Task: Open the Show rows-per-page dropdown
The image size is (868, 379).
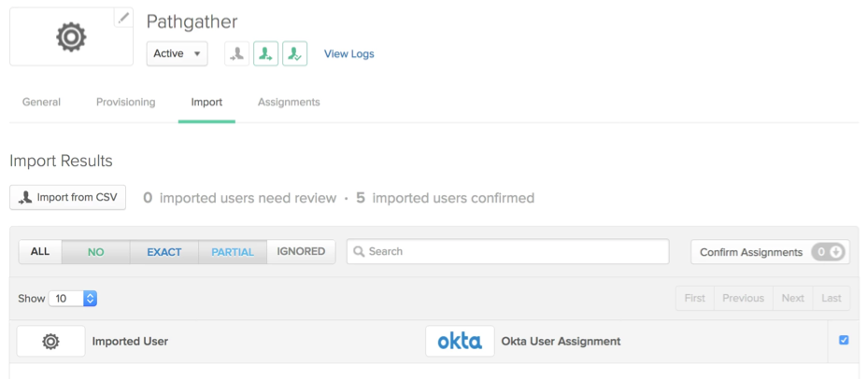Action: [73, 299]
